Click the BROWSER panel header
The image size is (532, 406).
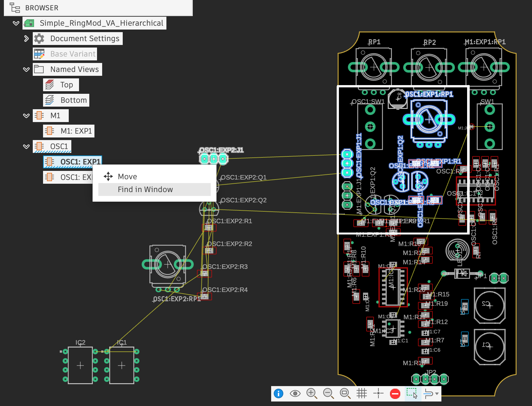(98, 8)
